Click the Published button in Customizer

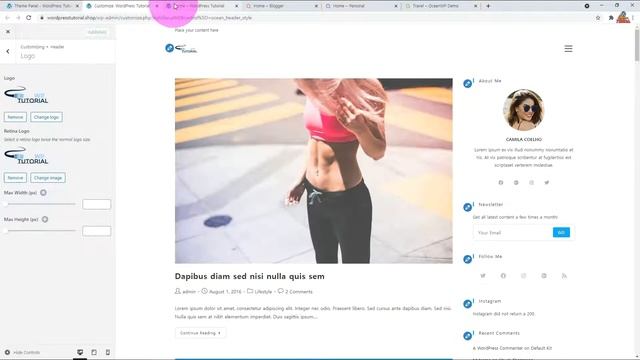pyautogui.click(x=97, y=32)
